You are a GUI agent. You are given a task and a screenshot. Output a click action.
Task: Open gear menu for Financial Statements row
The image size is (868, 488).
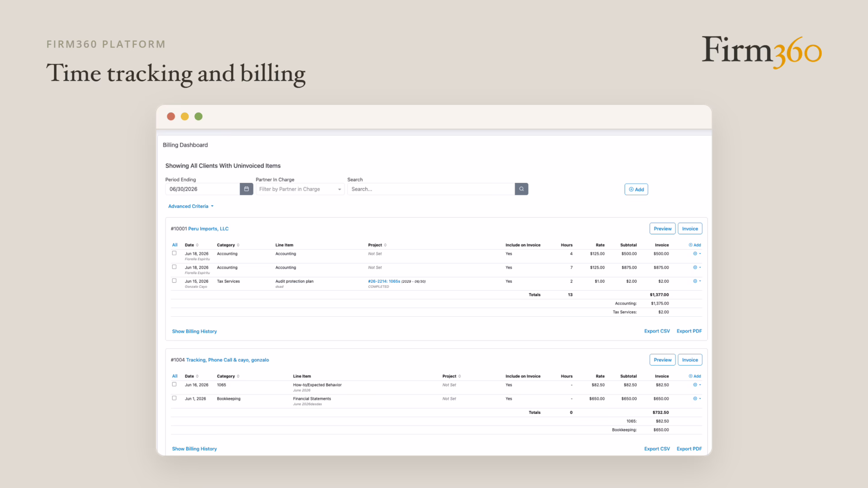pyautogui.click(x=697, y=399)
